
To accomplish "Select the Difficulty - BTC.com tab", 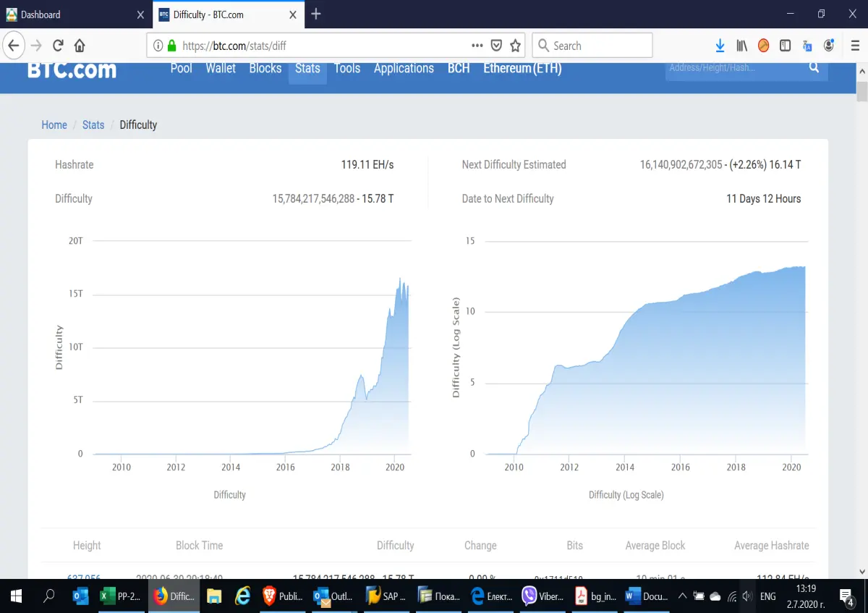I will click(x=229, y=14).
